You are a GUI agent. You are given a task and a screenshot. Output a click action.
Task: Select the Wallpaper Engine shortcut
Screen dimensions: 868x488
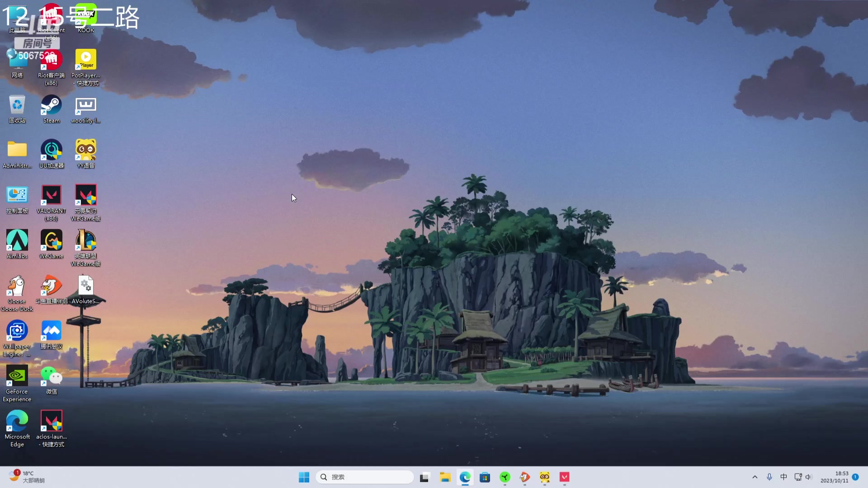[x=17, y=338]
